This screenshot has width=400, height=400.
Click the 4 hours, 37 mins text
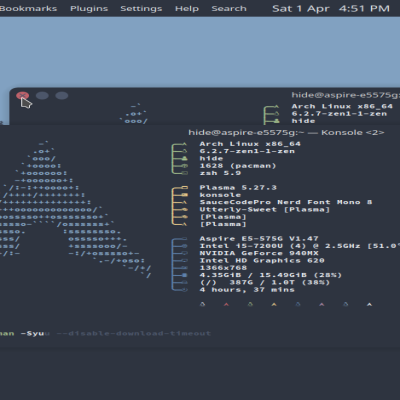pyautogui.click(x=247, y=290)
